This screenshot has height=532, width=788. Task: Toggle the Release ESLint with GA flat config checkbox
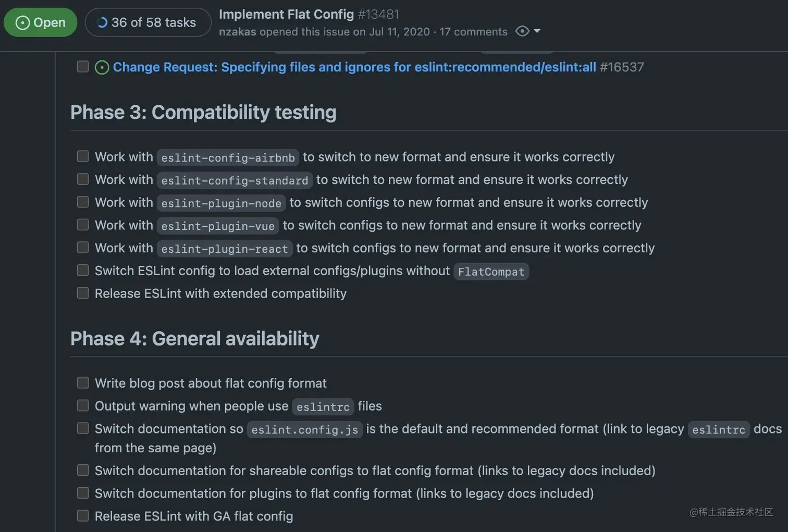click(83, 516)
